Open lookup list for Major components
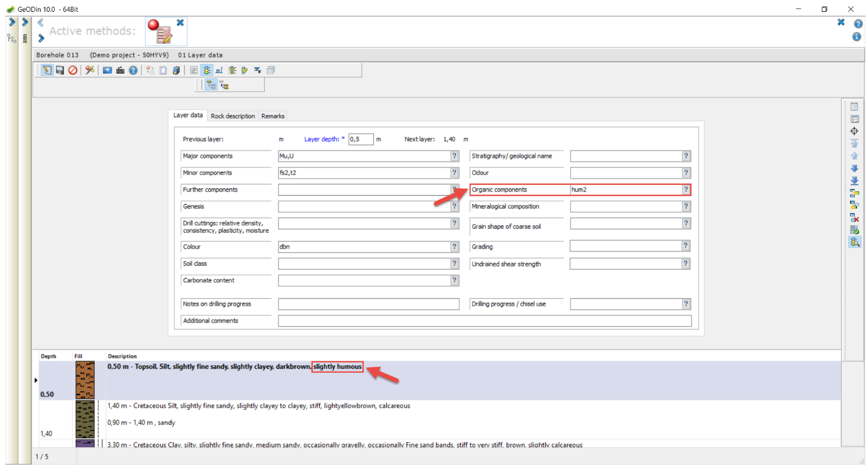This screenshot has width=868, height=468. pyautogui.click(x=454, y=156)
